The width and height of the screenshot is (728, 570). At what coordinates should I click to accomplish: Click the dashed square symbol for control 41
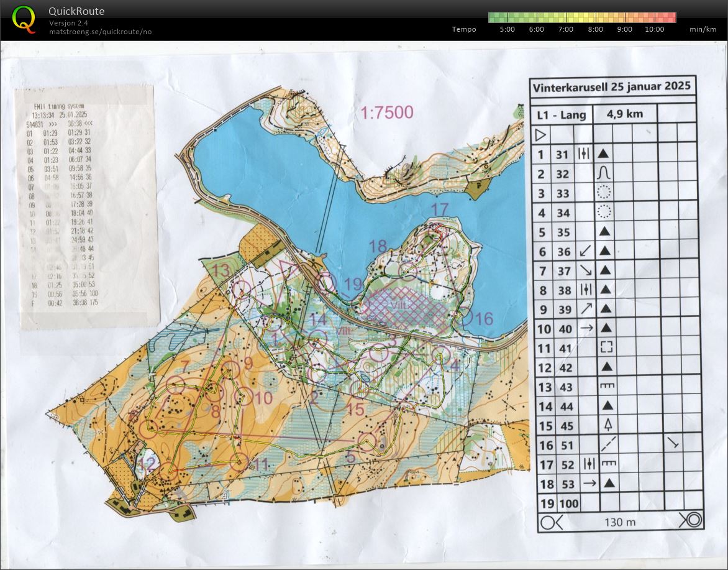click(603, 347)
